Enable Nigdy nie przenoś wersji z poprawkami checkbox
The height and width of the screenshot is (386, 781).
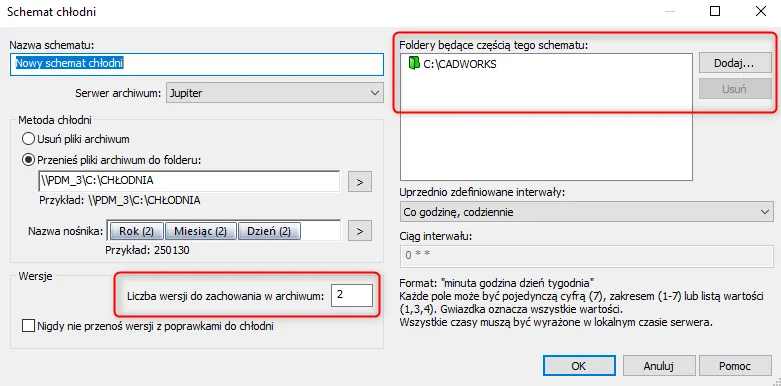tap(29, 326)
